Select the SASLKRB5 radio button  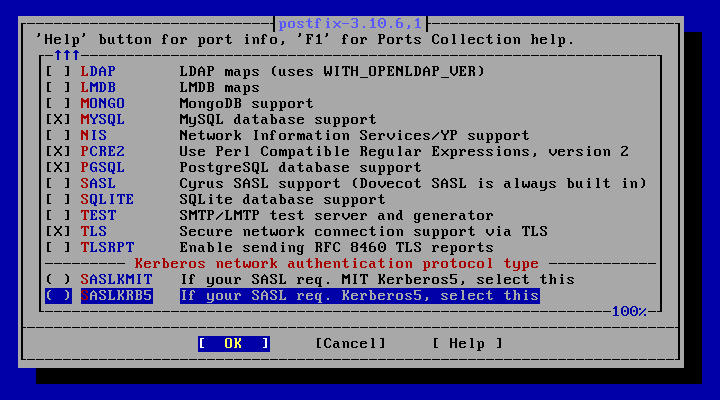click(x=58, y=296)
